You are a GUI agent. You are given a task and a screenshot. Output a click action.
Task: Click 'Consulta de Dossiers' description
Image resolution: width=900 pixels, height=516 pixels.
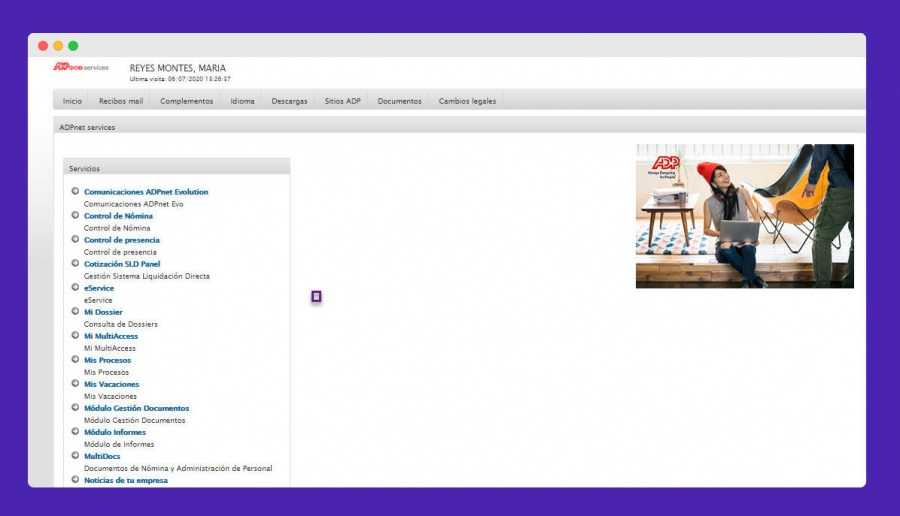click(121, 324)
